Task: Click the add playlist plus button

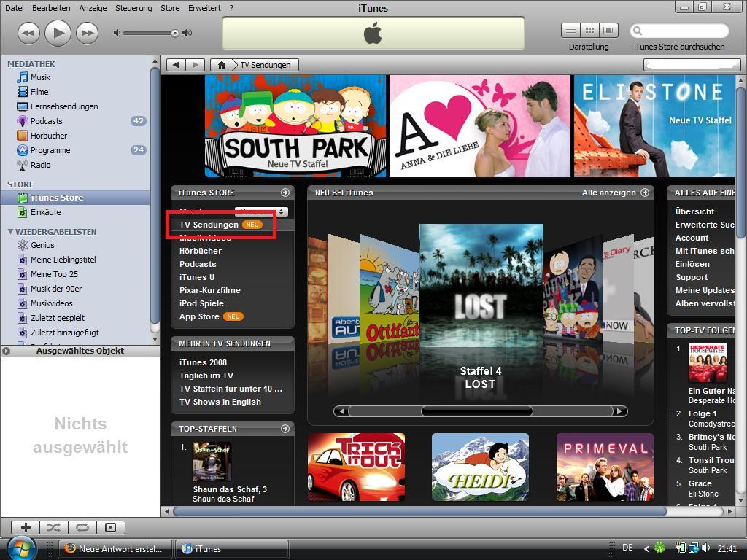Action: [26, 527]
